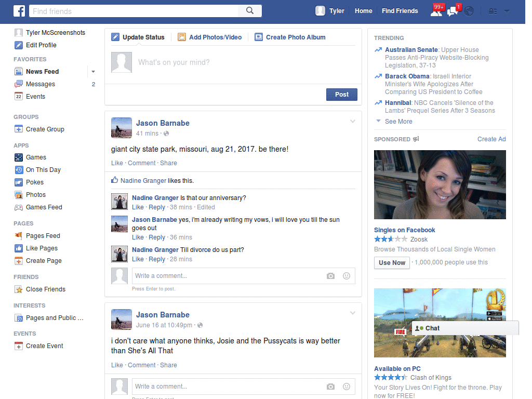
Task: Reply to 'Is that our anniversary?' comment
Action: (157, 207)
